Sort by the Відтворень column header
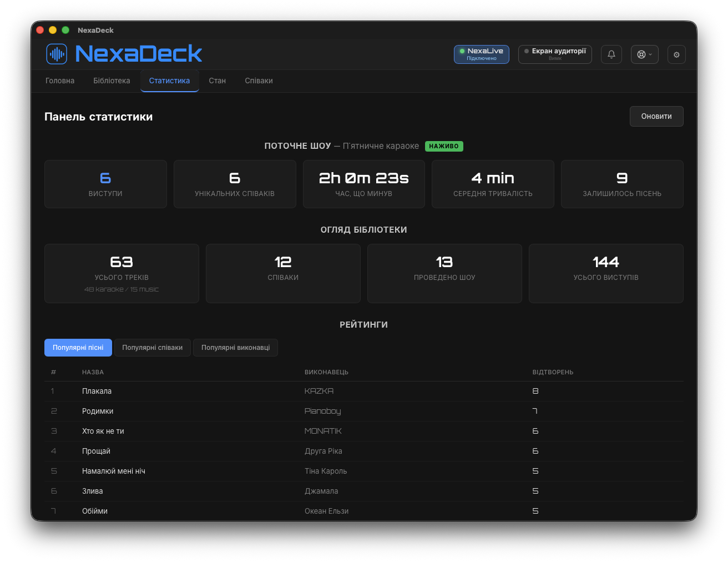 click(x=553, y=372)
